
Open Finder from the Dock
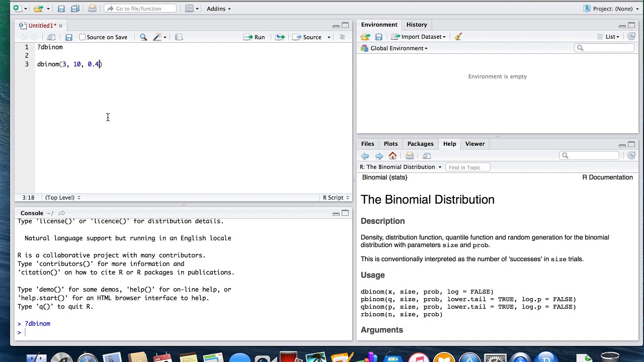point(36,358)
